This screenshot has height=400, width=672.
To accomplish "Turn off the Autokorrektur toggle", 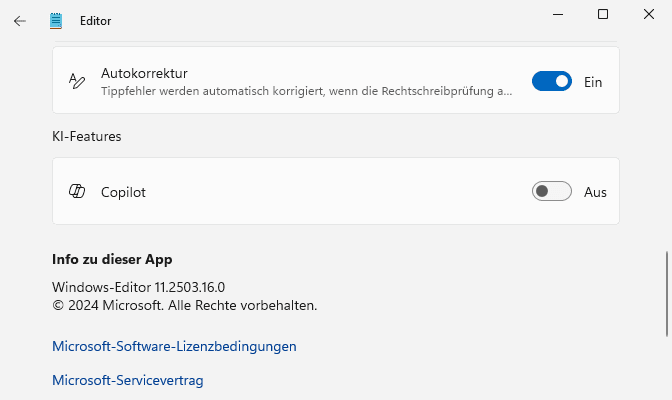I will click(x=552, y=81).
